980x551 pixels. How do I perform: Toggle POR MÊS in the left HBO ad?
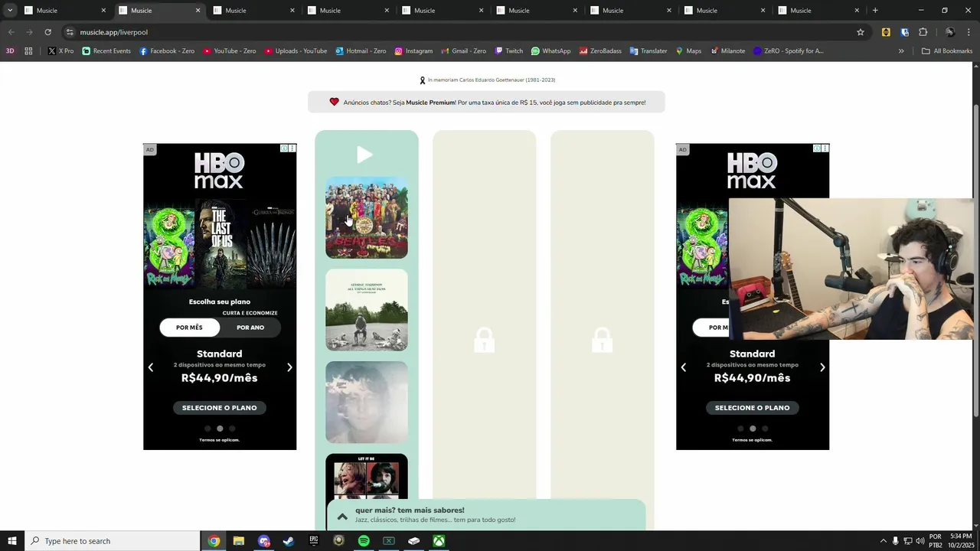point(189,328)
